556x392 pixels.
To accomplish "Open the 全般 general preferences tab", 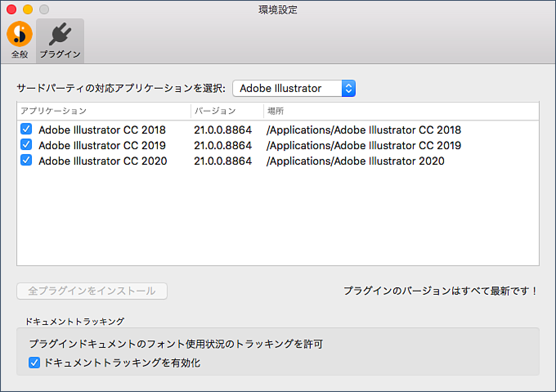I will 20,40.
